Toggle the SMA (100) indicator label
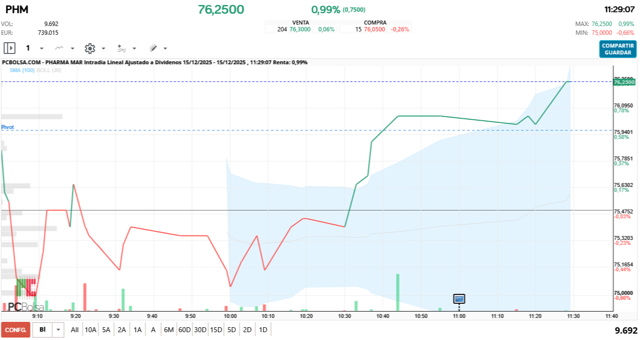This screenshot has width=644, height=340. point(22,70)
